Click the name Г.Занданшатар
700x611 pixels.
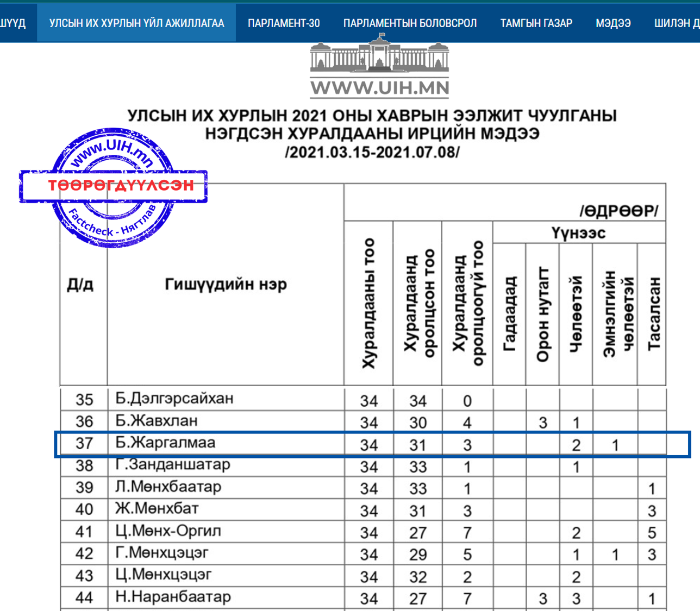tap(173, 464)
